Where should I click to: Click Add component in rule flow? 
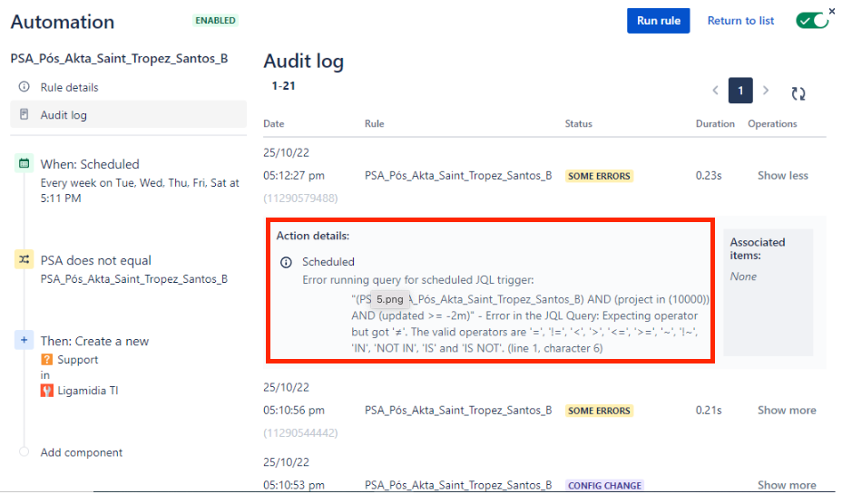tap(81, 452)
